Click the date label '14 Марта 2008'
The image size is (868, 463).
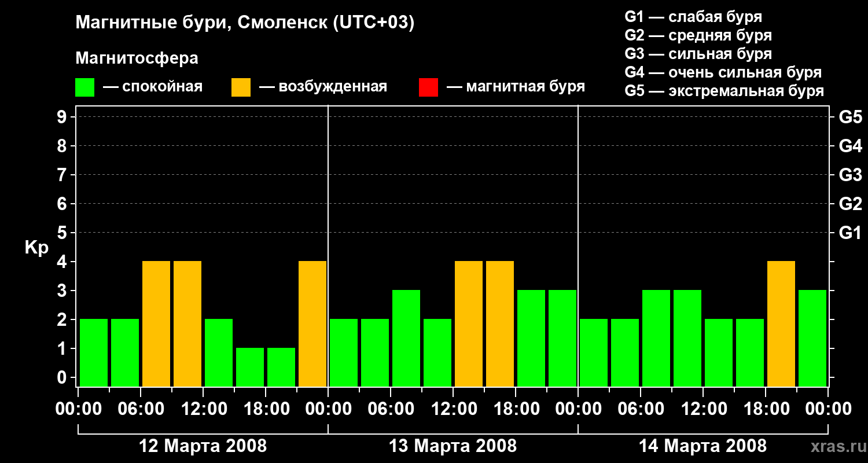coord(703,446)
